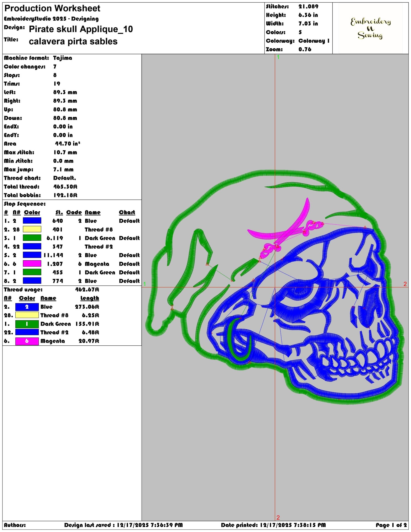The height and width of the screenshot is (532, 411).
Task: Click the stitches value 21.089
Action: (308, 7)
